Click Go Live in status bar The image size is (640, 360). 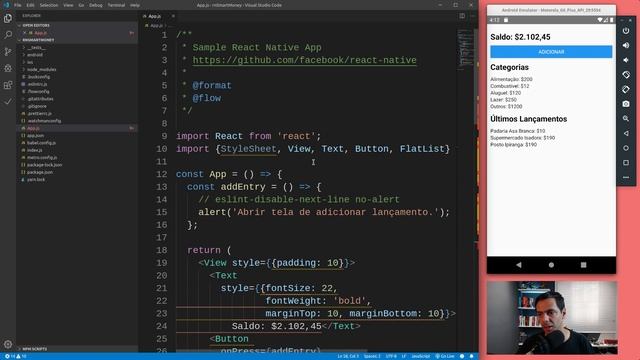445,356
